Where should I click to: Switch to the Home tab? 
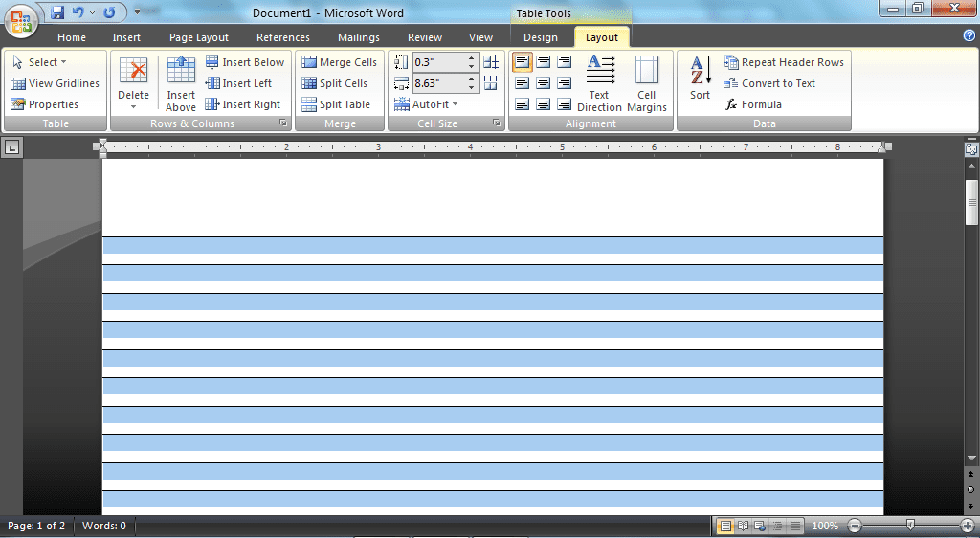point(71,37)
